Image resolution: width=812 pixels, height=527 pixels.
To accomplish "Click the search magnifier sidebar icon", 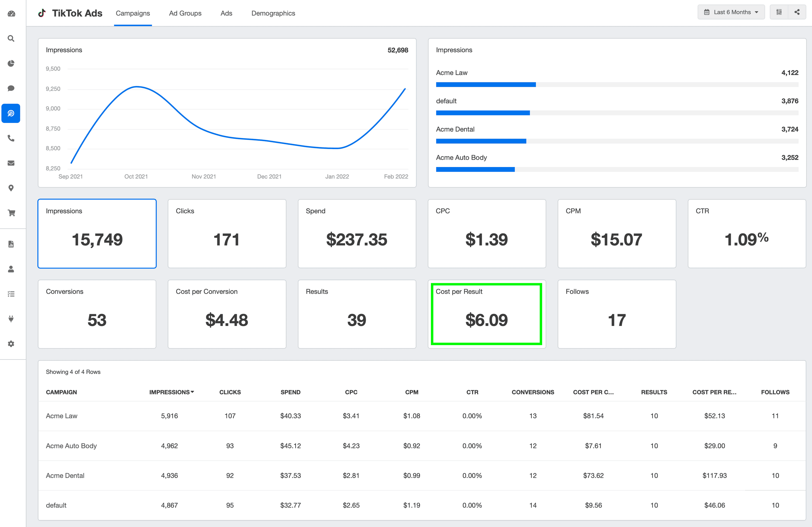I will pyautogui.click(x=11, y=38).
